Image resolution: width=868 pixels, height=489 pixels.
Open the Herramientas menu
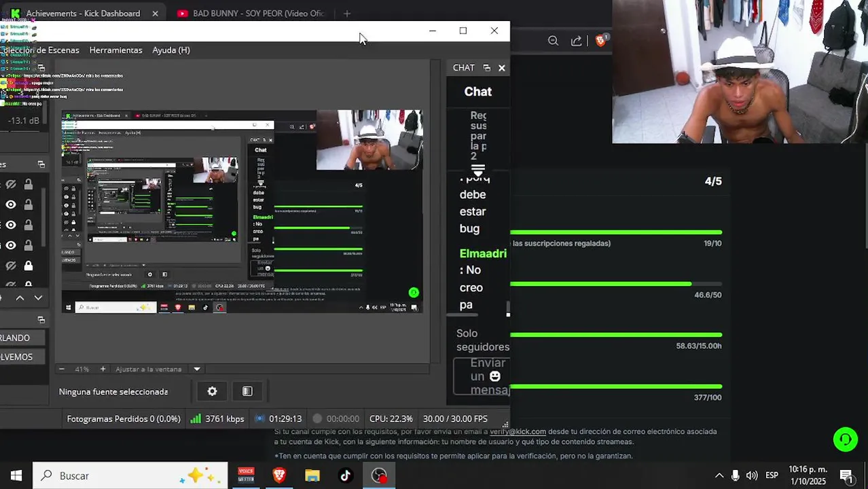pyautogui.click(x=116, y=50)
